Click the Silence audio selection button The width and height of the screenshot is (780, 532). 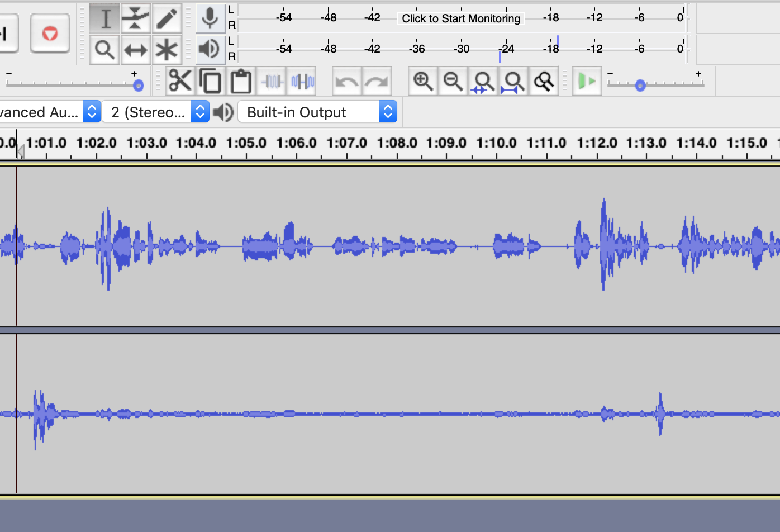coord(302,82)
